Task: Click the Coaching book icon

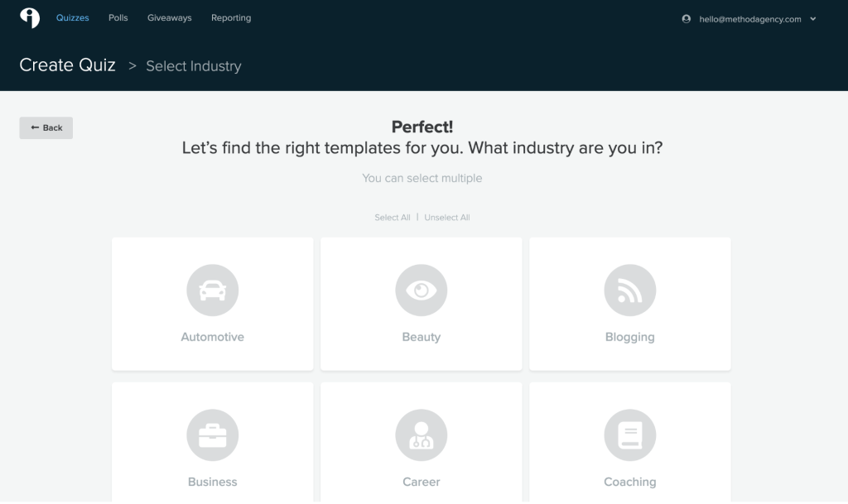Action: tap(630, 435)
